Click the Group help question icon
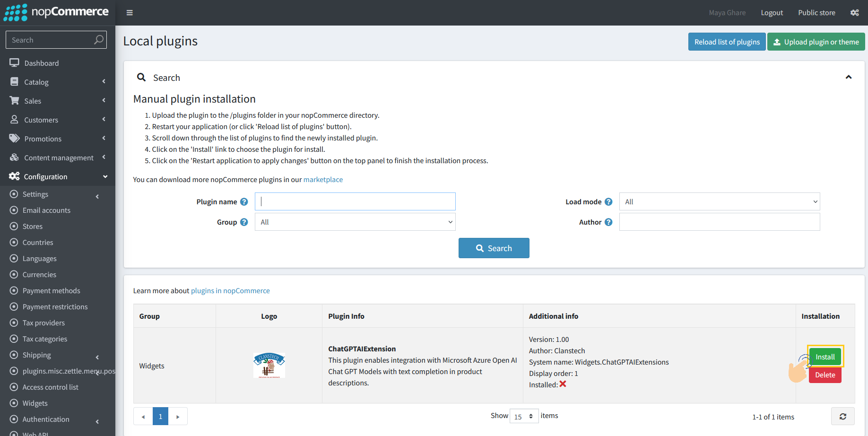This screenshot has width=868, height=436. point(244,222)
